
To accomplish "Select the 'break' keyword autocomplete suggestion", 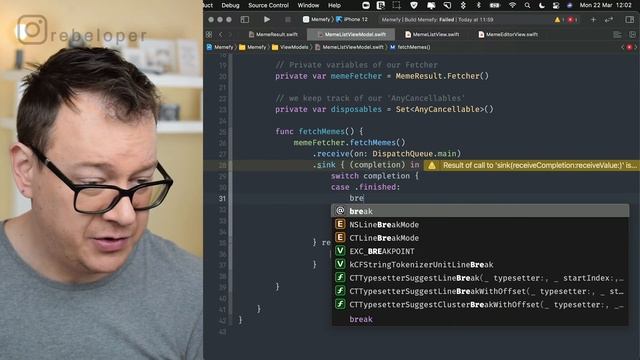I will pos(480,211).
